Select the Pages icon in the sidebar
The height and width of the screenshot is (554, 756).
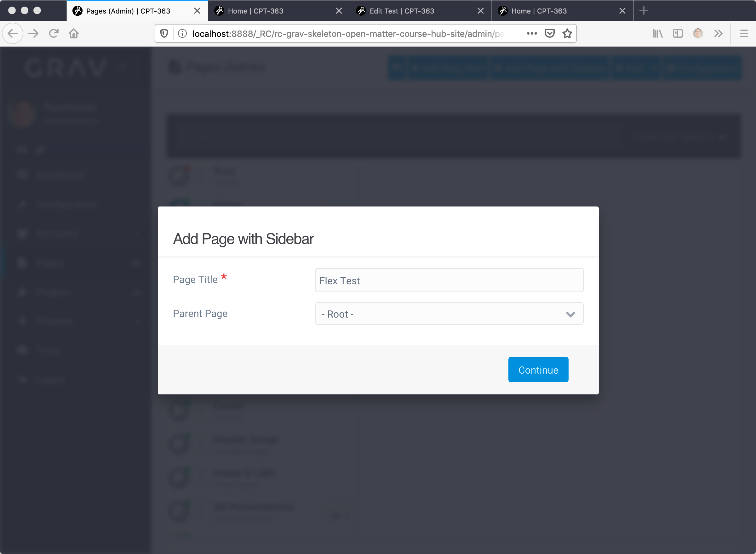(x=22, y=263)
